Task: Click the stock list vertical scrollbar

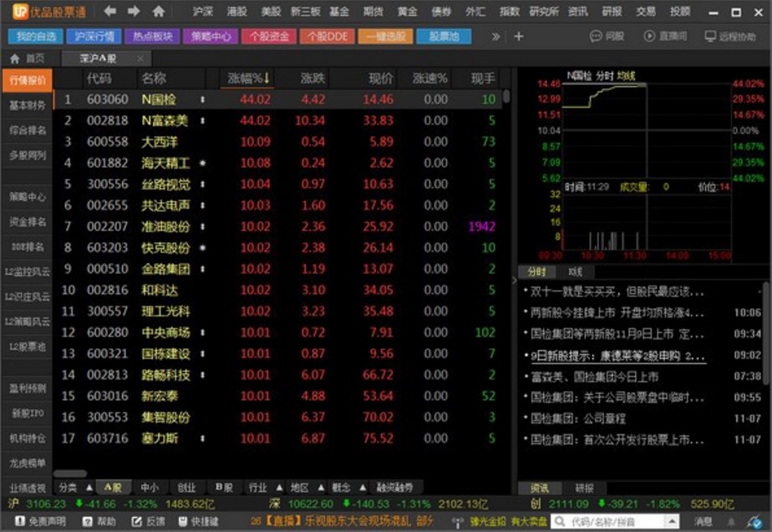Action: (x=506, y=96)
